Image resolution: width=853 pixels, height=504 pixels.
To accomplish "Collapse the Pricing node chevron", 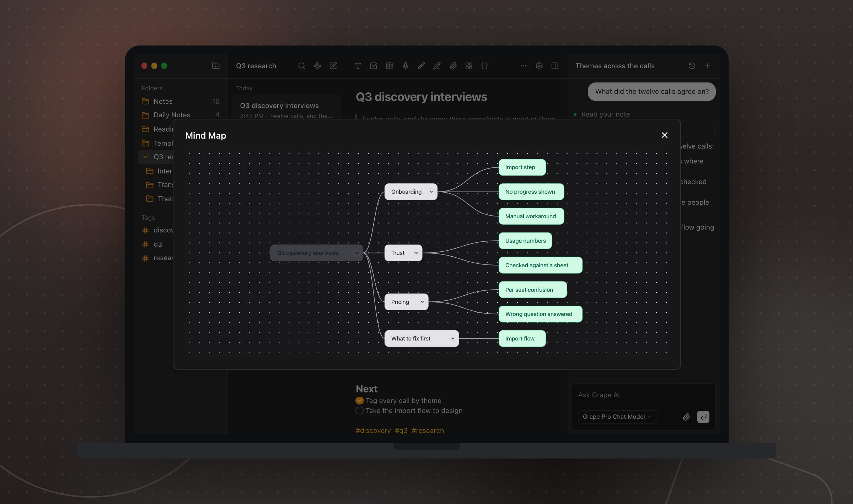I will point(422,302).
